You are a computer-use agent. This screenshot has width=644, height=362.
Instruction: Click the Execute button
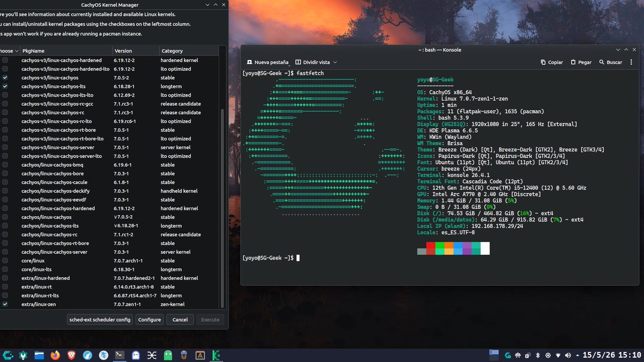(x=210, y=320)
